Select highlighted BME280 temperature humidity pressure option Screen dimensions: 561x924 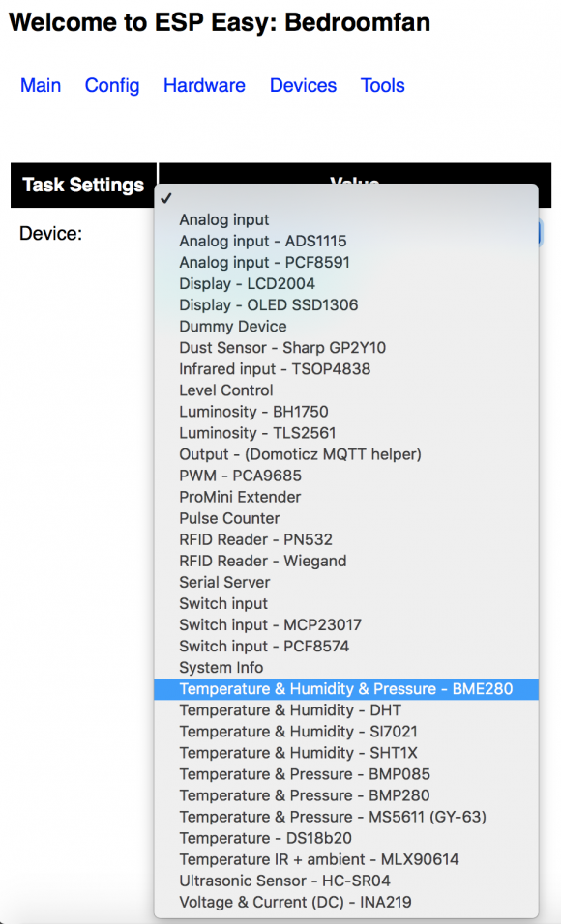pos(346,689)
